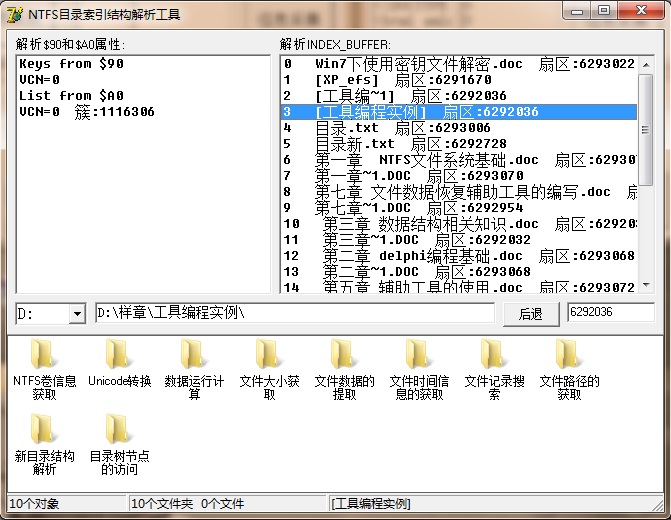Viewport: 671px width, 520px height.
Task: Minimize the NTFS目录索引结构解析工具 window
Action: (577, 11)
